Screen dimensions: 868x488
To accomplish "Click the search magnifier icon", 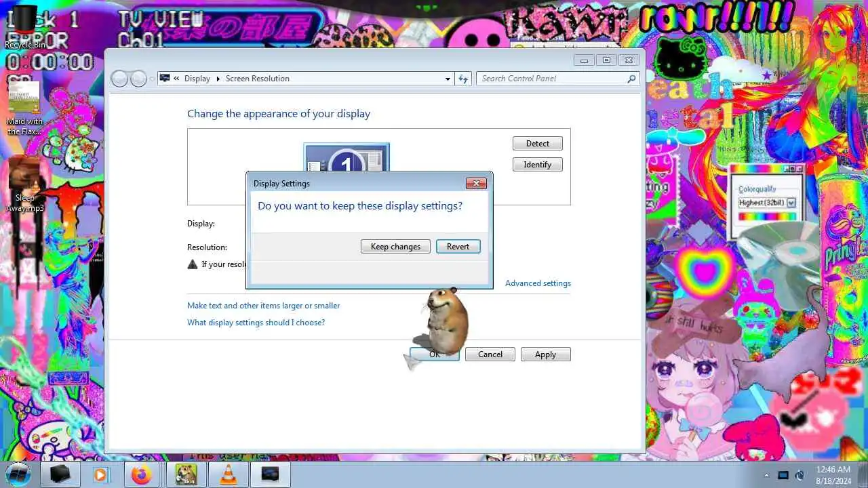I will coord(631,79).
